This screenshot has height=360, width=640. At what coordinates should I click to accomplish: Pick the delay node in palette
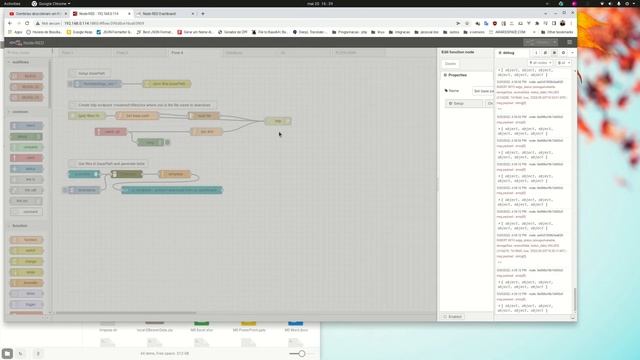27,294
